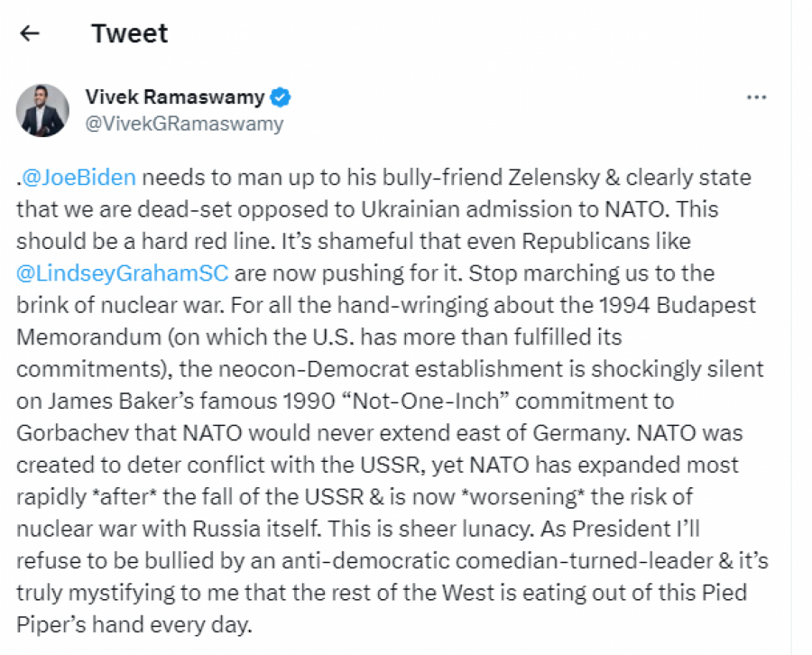The image size is (812, 655).
Task: Click the back arrow icon
Action: [x=30, y=34]
